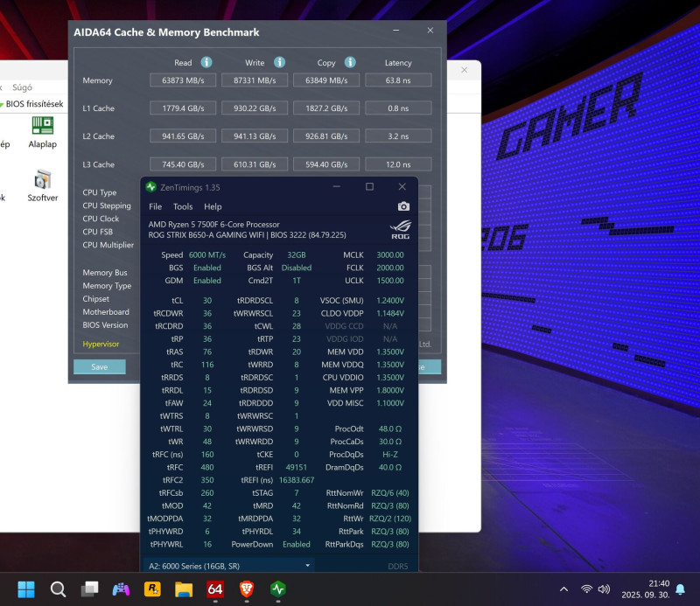Click the Save button in AIDA64

pos(100,366)
